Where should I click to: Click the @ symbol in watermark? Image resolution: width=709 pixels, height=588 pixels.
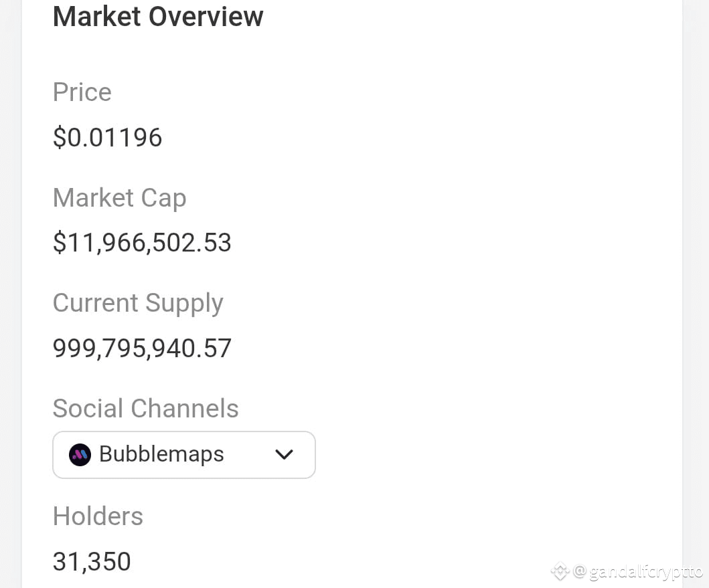(580, 571)
